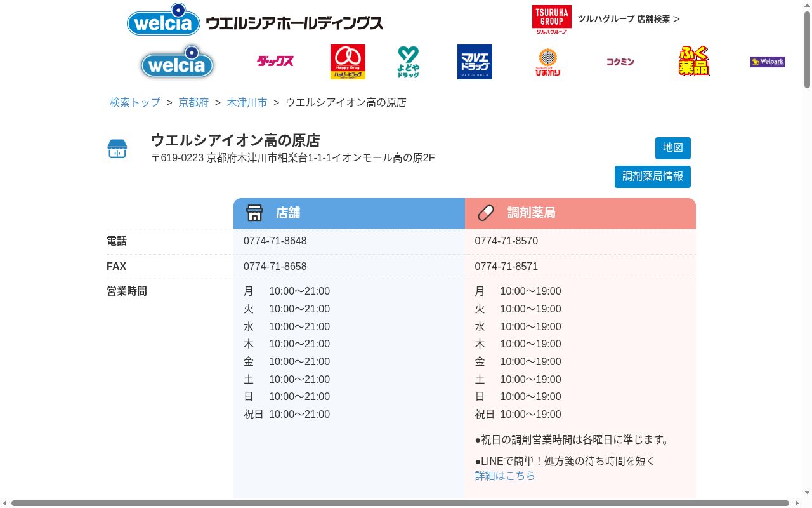The height and width of the screenshot is (508, 812).
Task: Follow the 詳細はこちら link
Action: pos(505,476)
